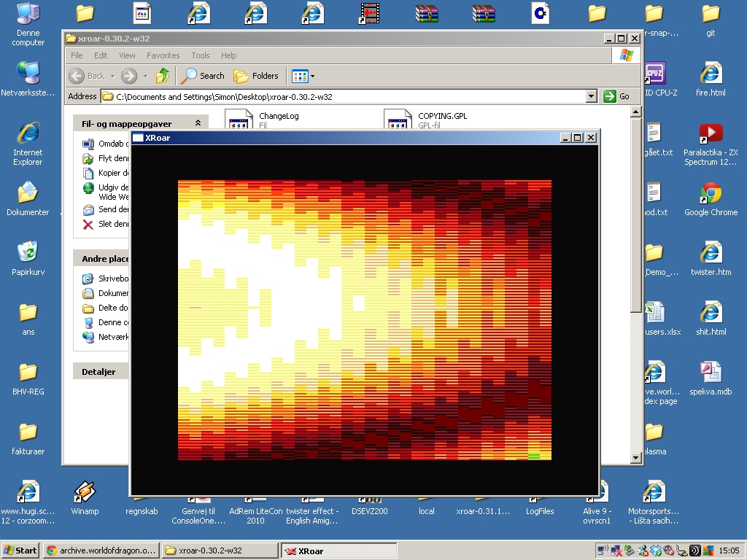Expand the Address bar dropdown arrow
747x560 pixels.
pyautogui.click(x=591, y=96)
